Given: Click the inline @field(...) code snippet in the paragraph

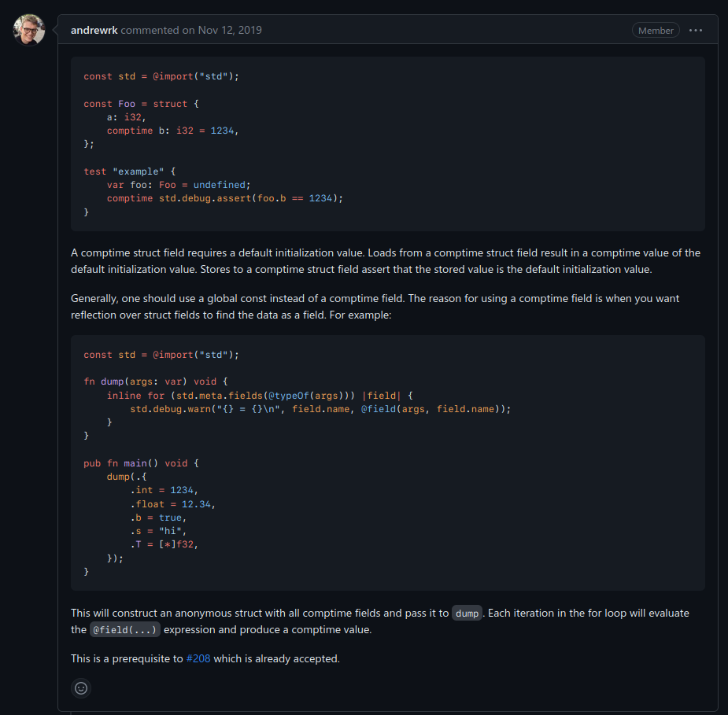Looking at the screenshot, I should (x=125, y=630).
